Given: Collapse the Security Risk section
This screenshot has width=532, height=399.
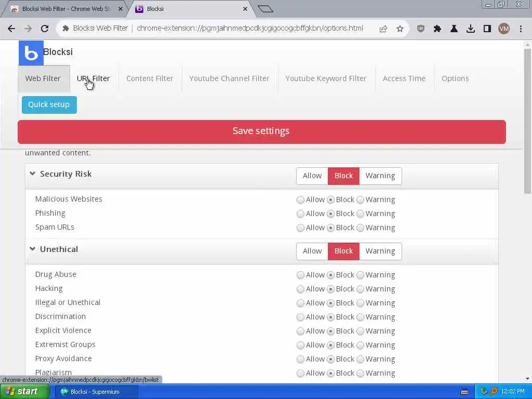Looking at the screenshot, I should click(x=32, y=174).
